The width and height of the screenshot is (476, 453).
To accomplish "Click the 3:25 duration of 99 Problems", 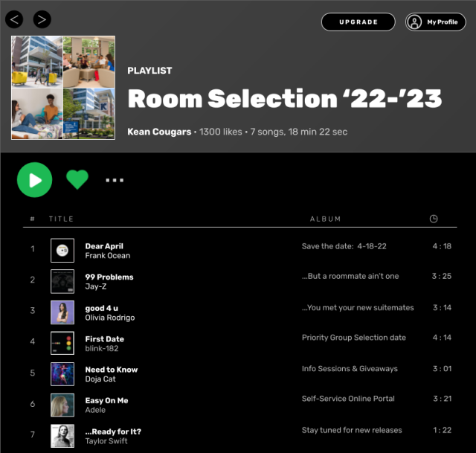I will 442,276.
